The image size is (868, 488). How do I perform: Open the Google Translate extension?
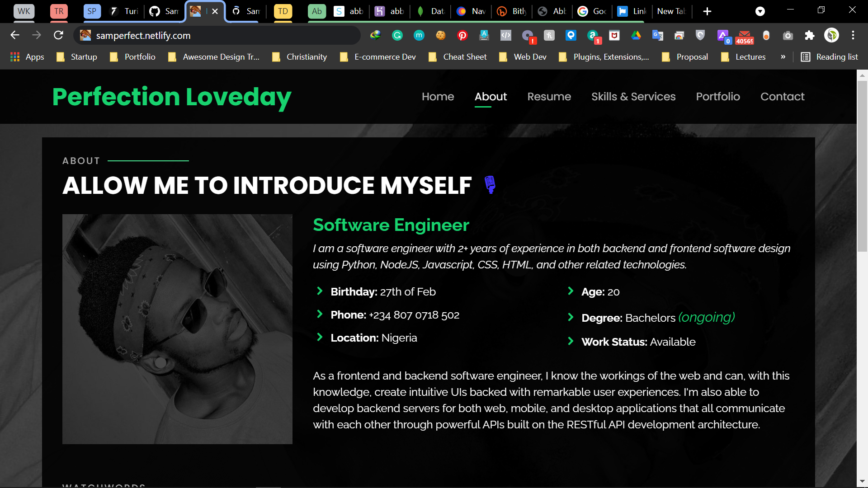click(658, 35)
